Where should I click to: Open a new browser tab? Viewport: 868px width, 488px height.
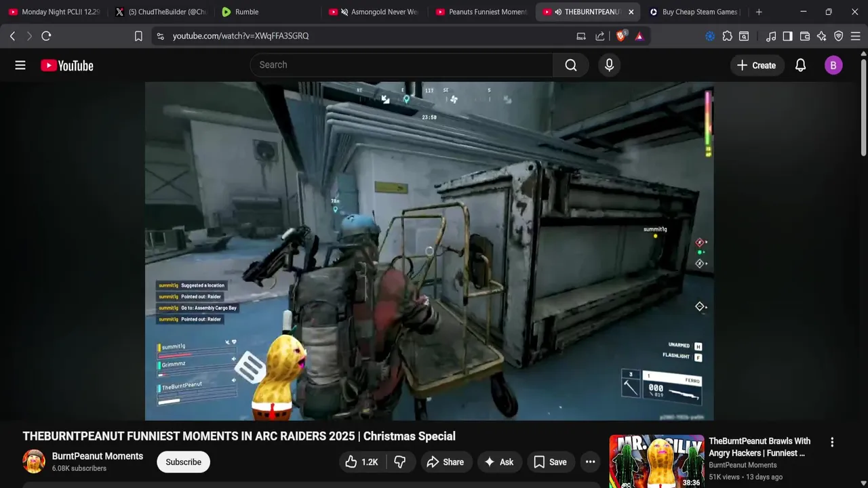(x=759, y=12)
